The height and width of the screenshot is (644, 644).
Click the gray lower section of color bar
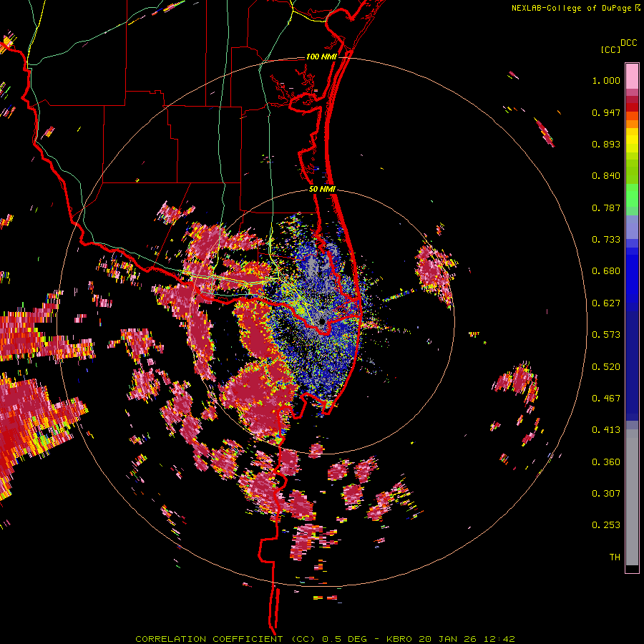632,497
